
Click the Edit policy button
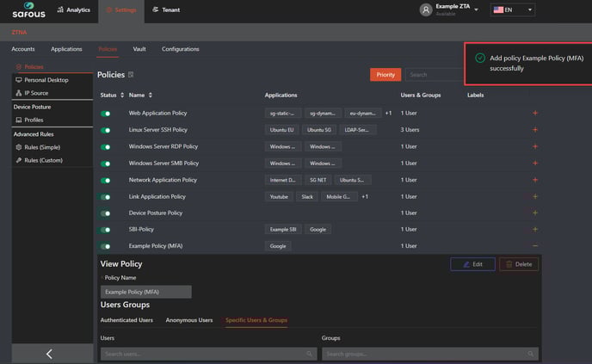click(x=472, y=264)
